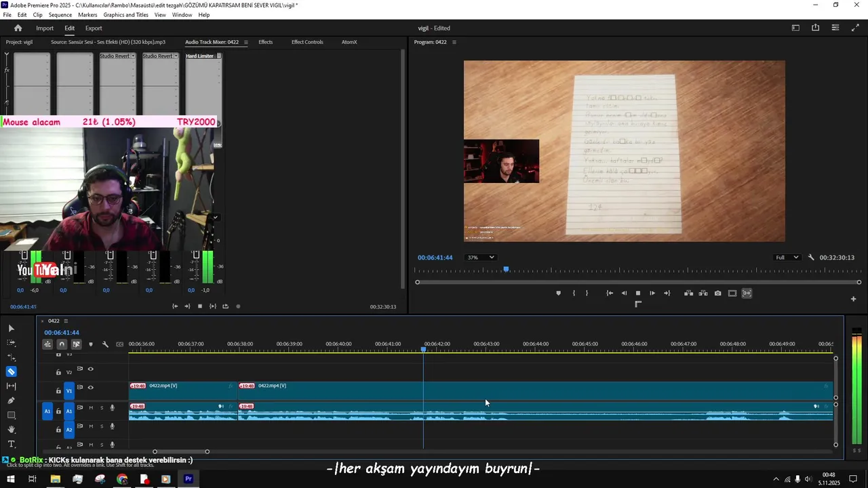The image size is (868, 488).
Task: Step back one frame
Action: point(624,293)
